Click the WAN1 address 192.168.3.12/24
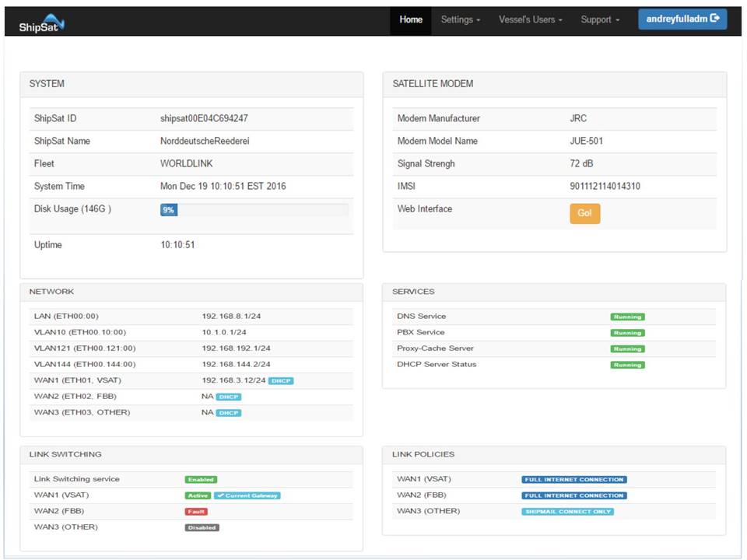This screenshot has width=747, height=560. tap(233, 380)
